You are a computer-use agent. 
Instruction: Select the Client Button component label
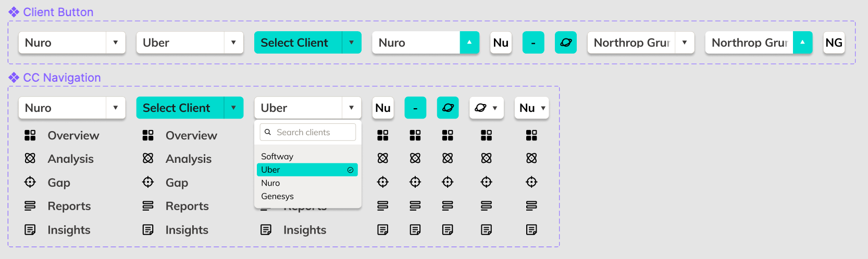pyautogui.click(x=51, y=12)
